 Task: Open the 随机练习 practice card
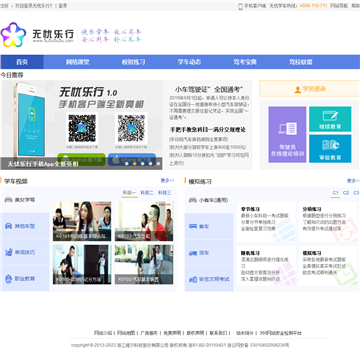pos(266,266)
